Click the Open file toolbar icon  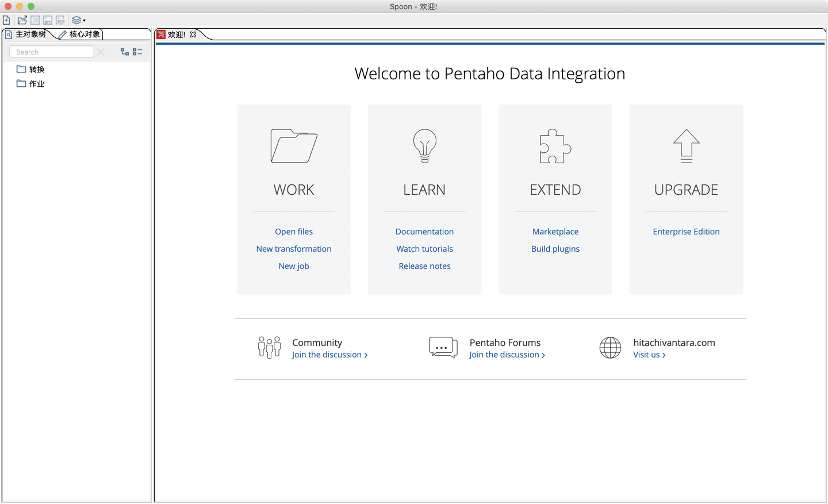22,20
